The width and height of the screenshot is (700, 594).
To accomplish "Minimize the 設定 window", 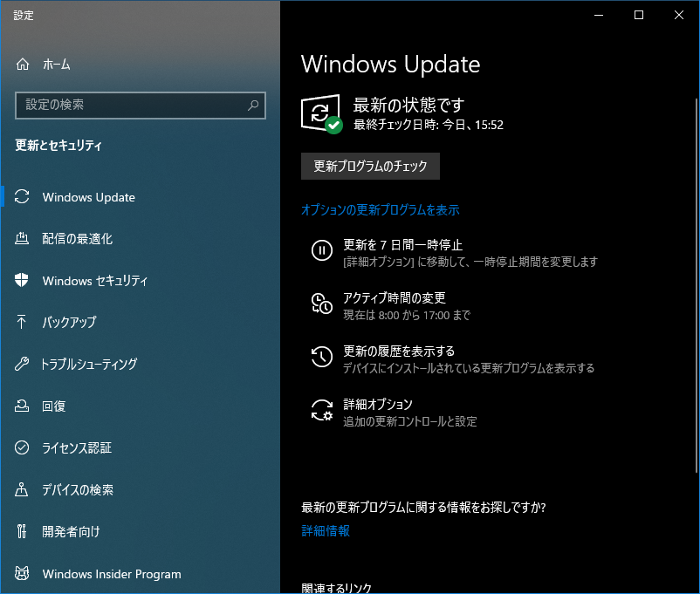I will (599, 15).
